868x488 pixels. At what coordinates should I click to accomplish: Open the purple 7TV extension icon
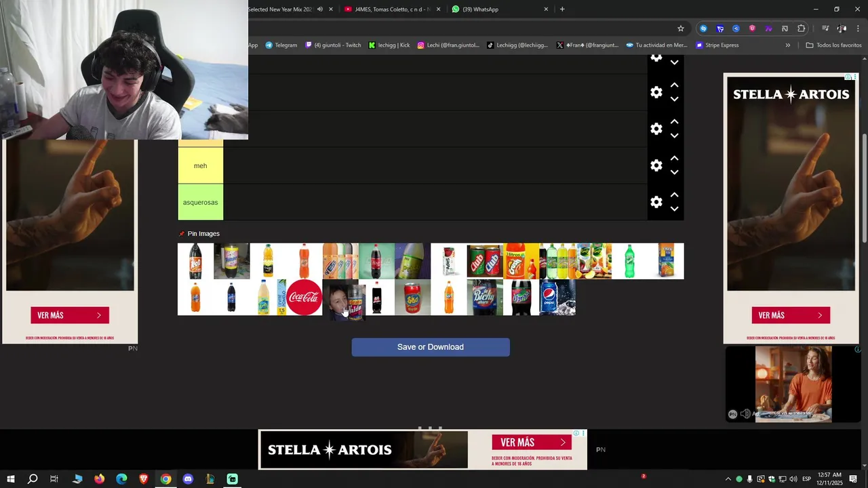click(x=768, y=28)
